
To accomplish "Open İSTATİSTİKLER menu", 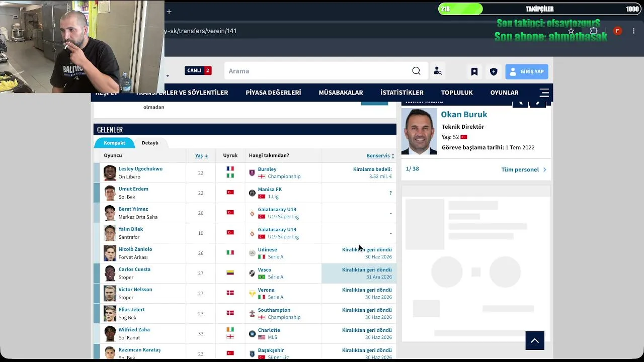I will pos(402,93).
